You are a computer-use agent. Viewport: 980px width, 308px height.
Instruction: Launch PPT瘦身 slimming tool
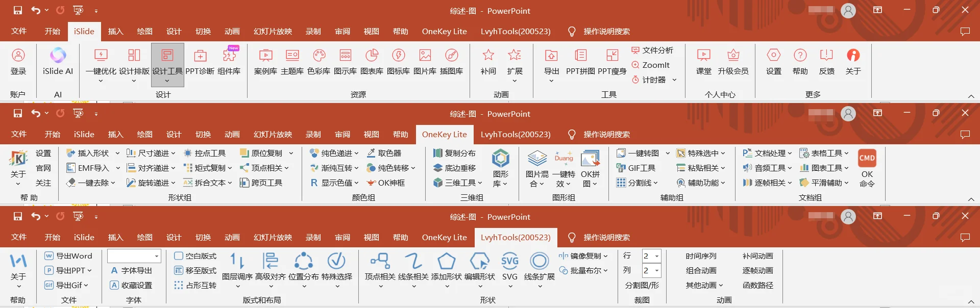click(612, 62)
